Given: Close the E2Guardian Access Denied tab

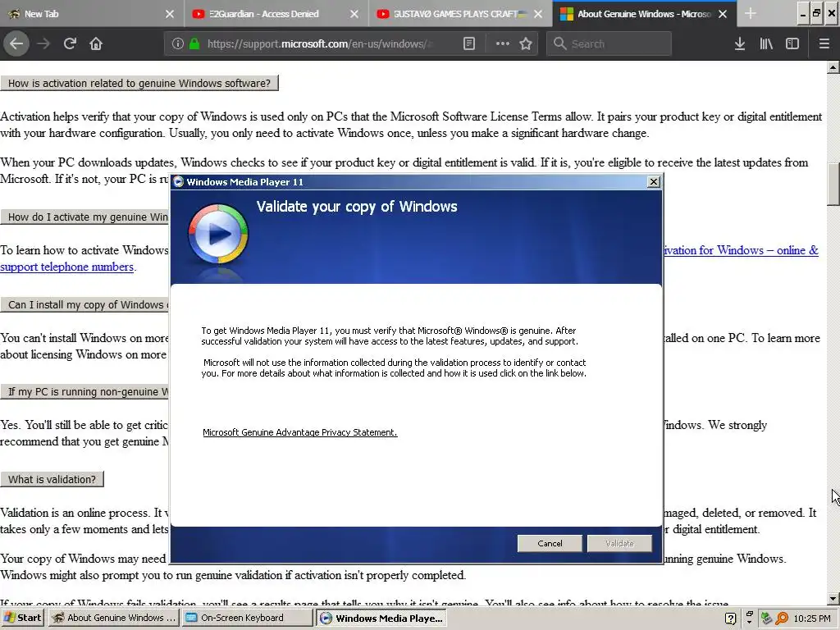Looking at the screenshot, I should [354, 14].
